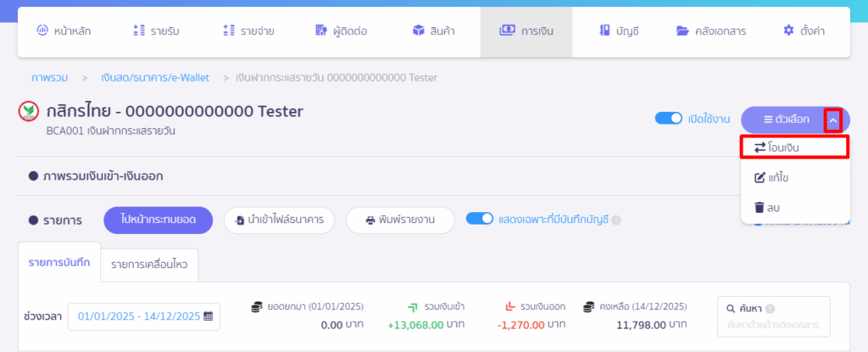868x352 pixels.
Task: Click ไปหน้ากระทบยอด reconcile button
Action: point(159,220)
